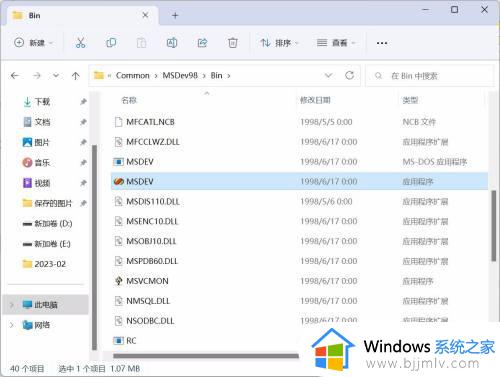Sort by the 修改日期 column header

click(315, 100)
